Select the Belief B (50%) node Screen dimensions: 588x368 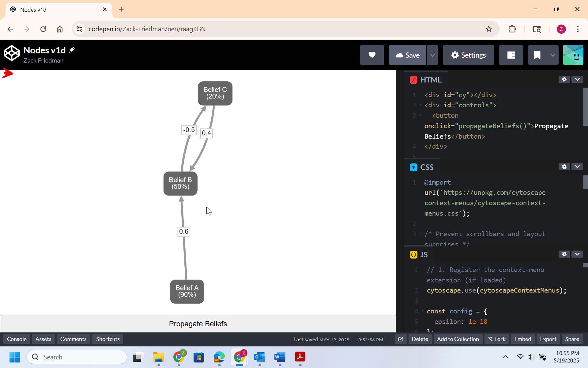click(x=180, y=183)
